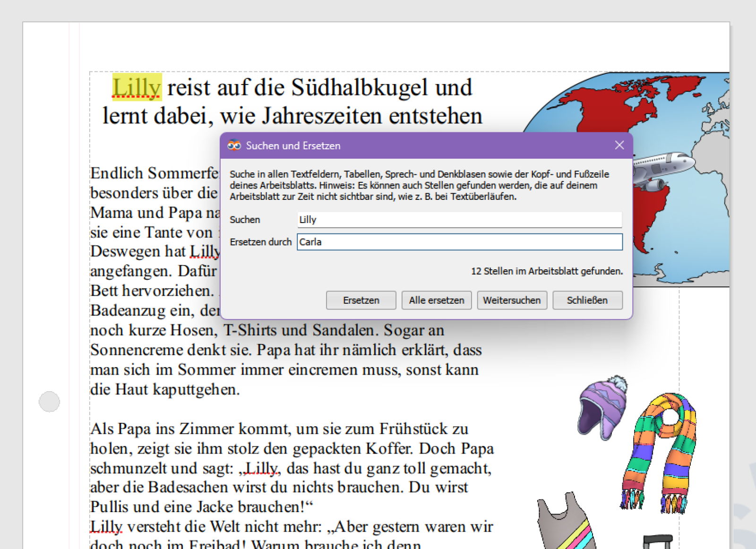Screen dimensions: 756x549
Task: Click the Suchen und Ersetzen title bar text
Action: (293, 146)
